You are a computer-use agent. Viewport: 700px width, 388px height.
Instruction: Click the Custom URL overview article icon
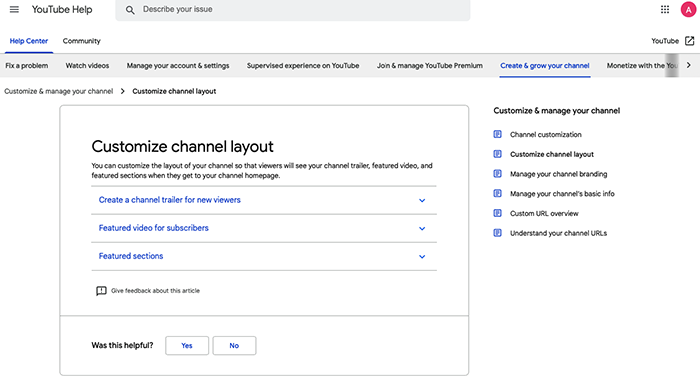coord(497,213)
